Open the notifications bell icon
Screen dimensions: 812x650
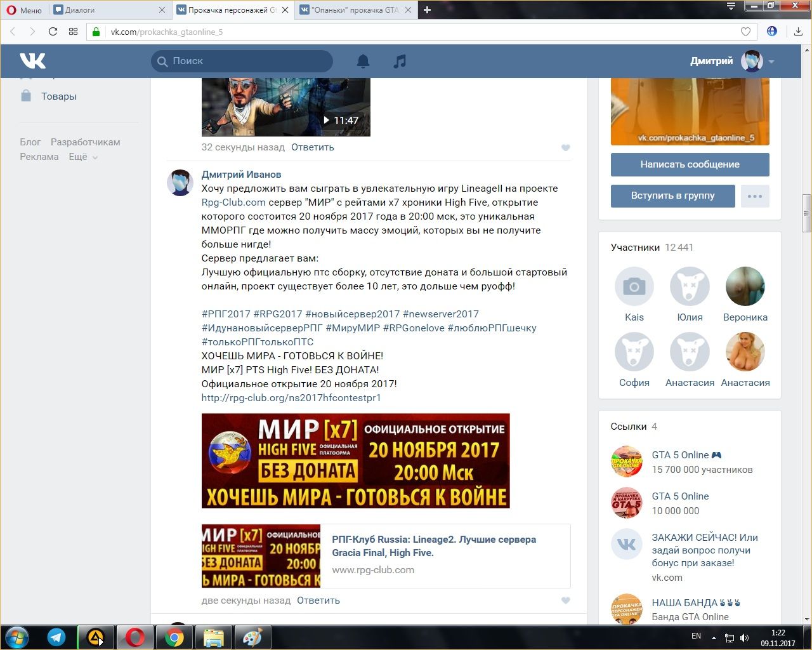click(x=363, y=61)
